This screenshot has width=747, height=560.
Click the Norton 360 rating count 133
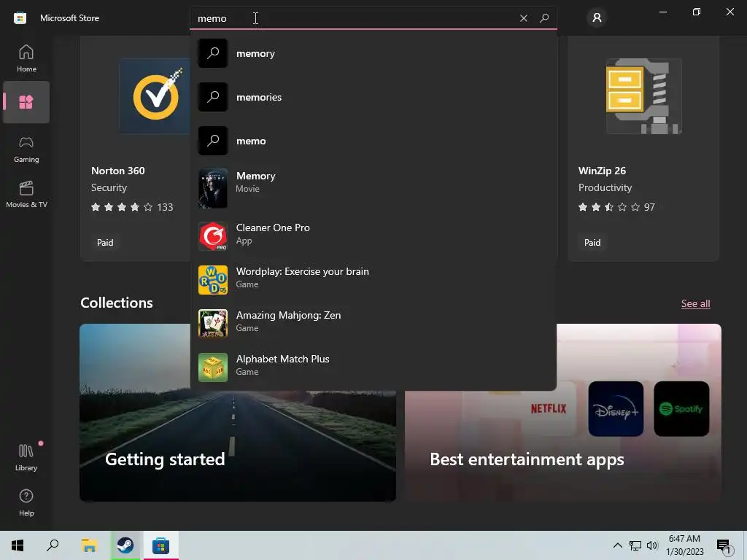[x=165, y=207]
